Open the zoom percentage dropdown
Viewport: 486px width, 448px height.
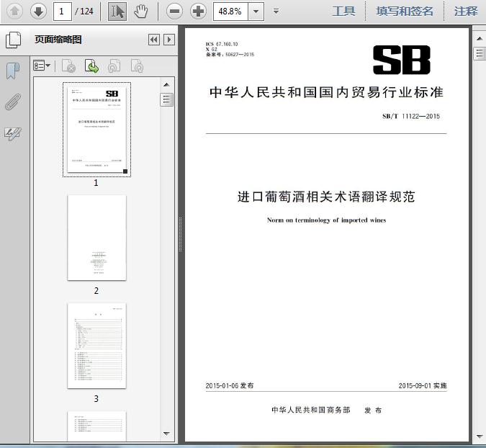pos(256,12)
